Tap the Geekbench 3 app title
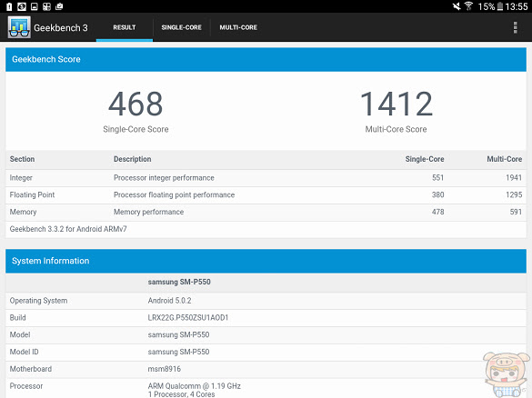Screen dimensions: 532x398 61,28
